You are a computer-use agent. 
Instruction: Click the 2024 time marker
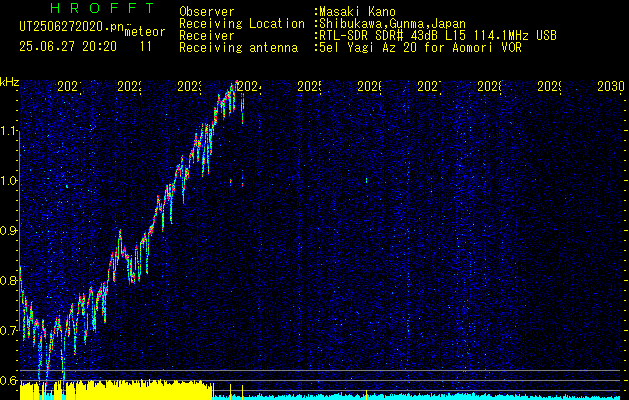[x=250, y=86]
